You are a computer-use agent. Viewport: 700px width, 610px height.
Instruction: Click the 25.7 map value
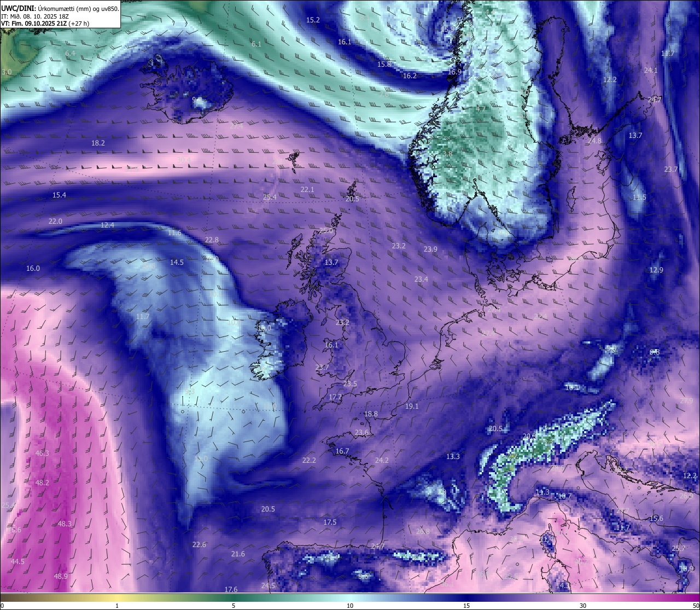[678, 548]
